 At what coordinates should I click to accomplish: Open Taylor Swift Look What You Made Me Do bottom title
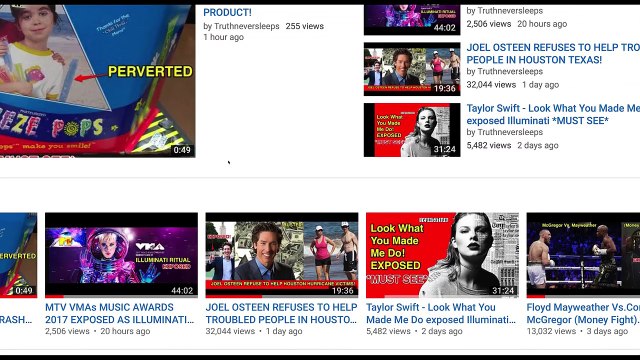point(441,313)
